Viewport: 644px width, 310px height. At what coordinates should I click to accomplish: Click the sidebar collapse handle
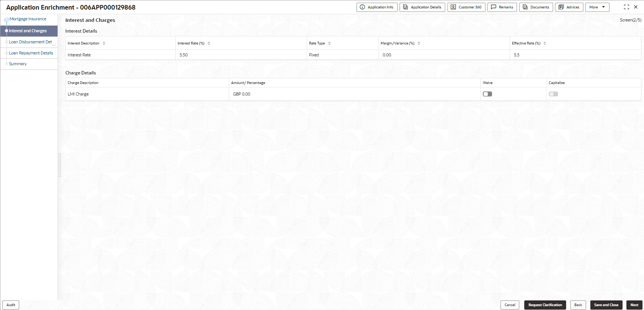pos(59,165)
